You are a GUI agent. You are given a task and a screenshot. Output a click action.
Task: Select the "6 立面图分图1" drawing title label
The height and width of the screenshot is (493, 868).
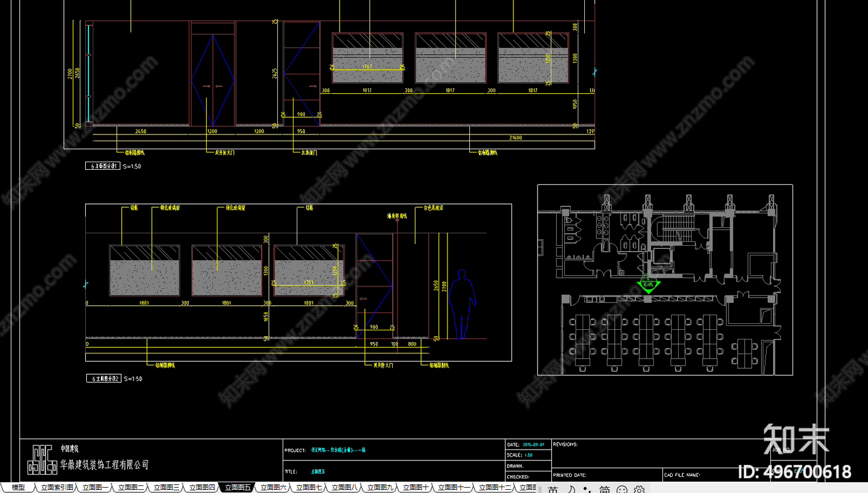coord(103,166)
